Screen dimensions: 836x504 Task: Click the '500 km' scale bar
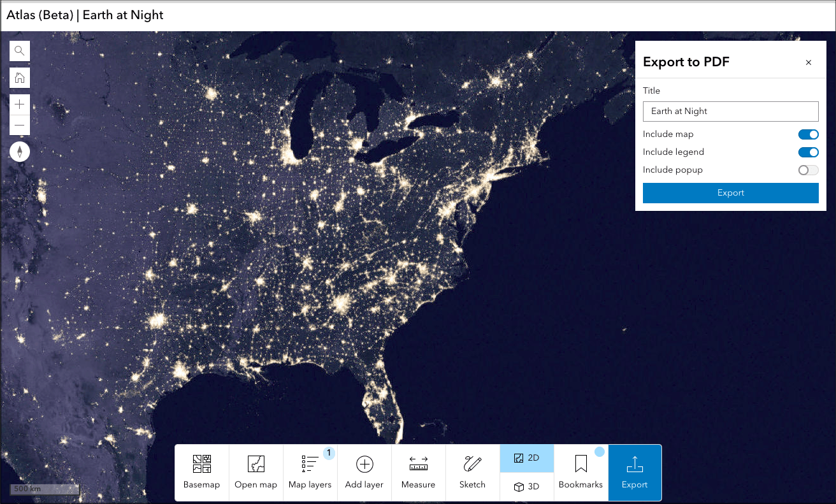45,489
